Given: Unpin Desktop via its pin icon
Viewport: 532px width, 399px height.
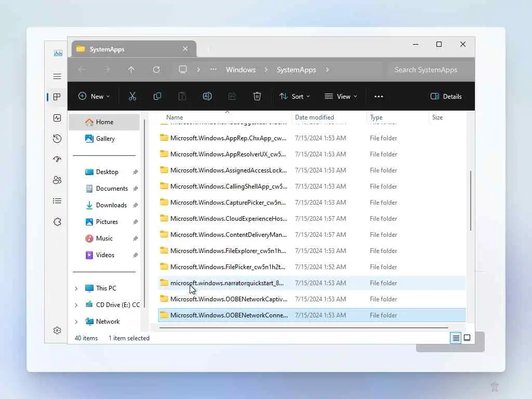Looking at the screenshot, I should coord(136,172).
